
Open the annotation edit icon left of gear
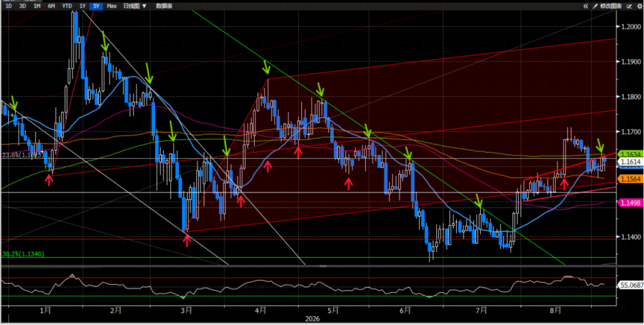click(x=630, y=6)
